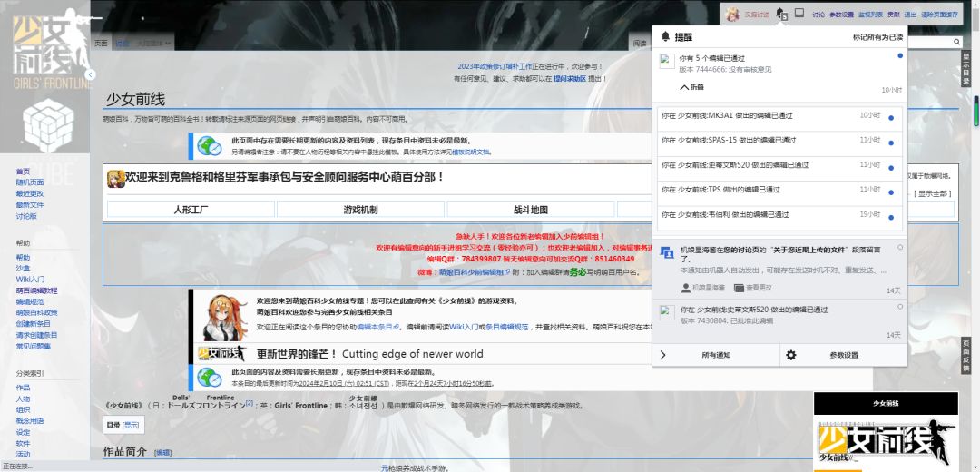980x472 pixels.
Task: Click the white cube logo in sidebar
Action: tap(49, 125)
